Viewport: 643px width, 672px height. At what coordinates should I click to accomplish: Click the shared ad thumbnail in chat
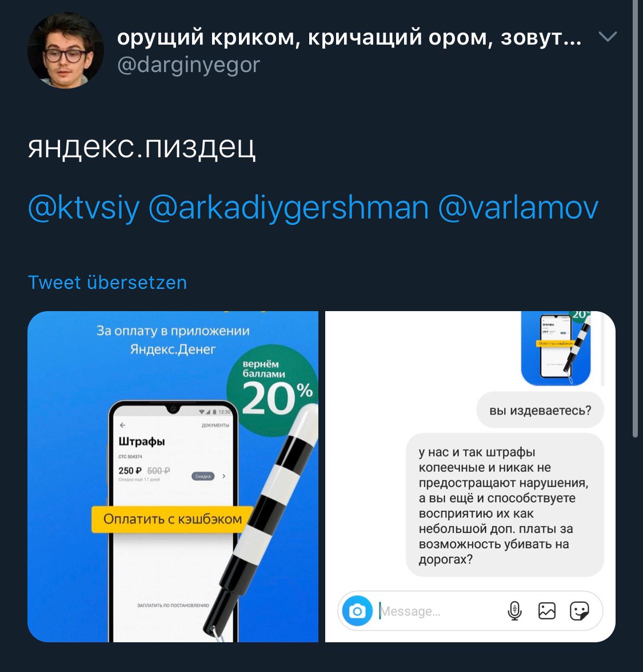tap(556, 348)
